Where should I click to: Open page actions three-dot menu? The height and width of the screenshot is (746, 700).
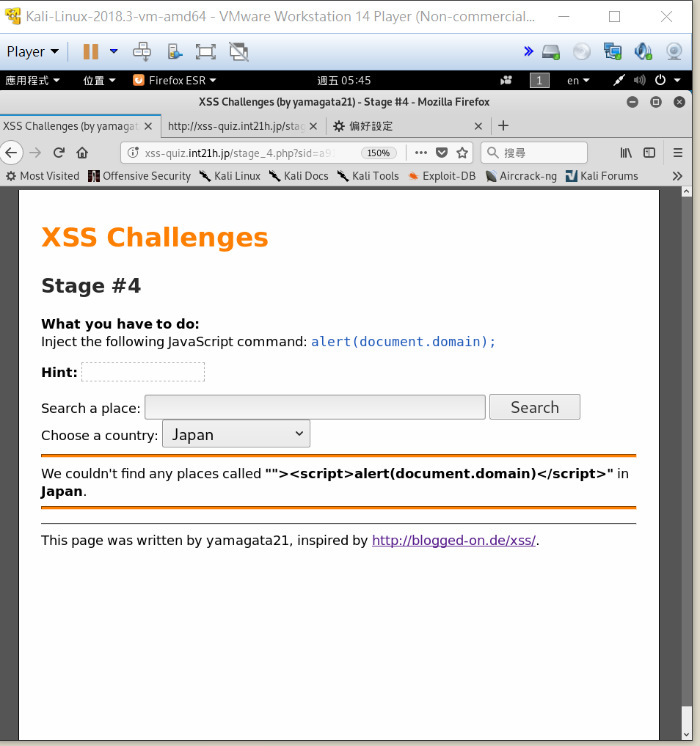click(x=420, y=153)
